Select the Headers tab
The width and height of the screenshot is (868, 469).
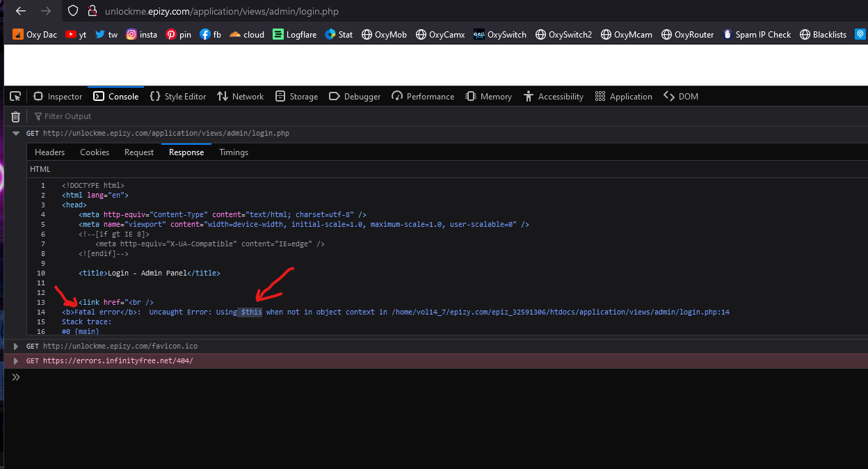[49, 152]
